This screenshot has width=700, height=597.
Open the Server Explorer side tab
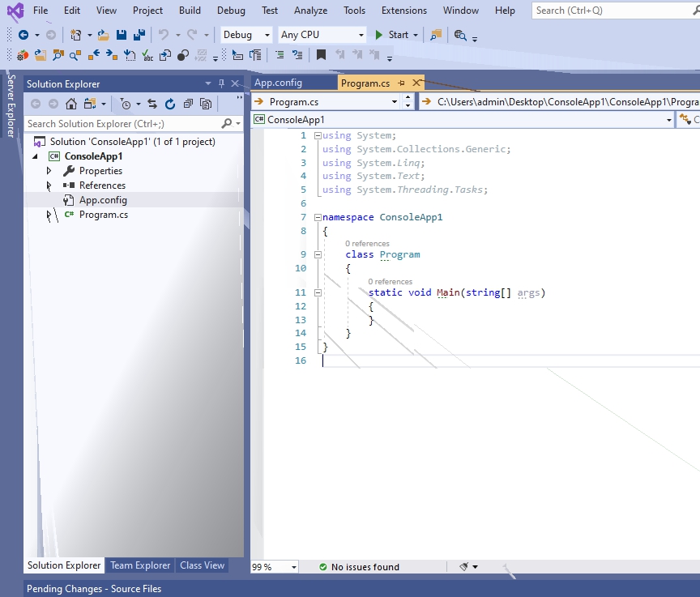point(11,106)
